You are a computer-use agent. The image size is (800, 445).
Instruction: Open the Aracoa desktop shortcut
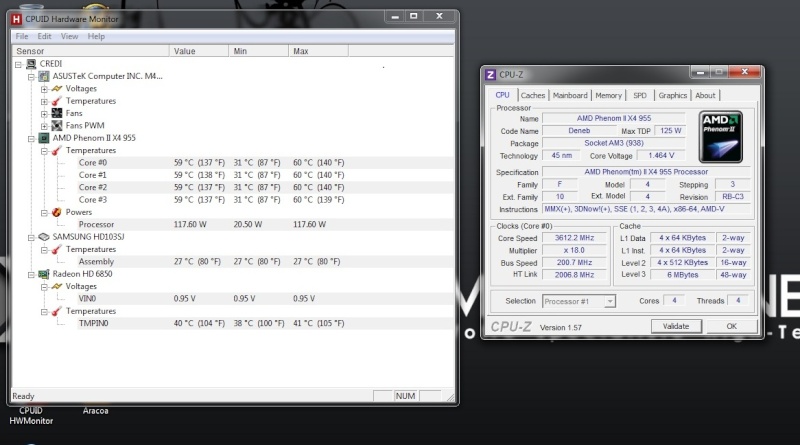(95, 411)
